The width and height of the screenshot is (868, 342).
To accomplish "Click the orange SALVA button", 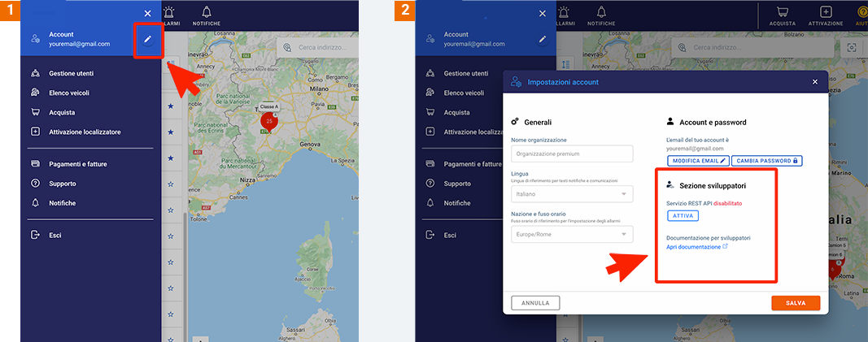I will pyautogui.click(x=795, y=303).
